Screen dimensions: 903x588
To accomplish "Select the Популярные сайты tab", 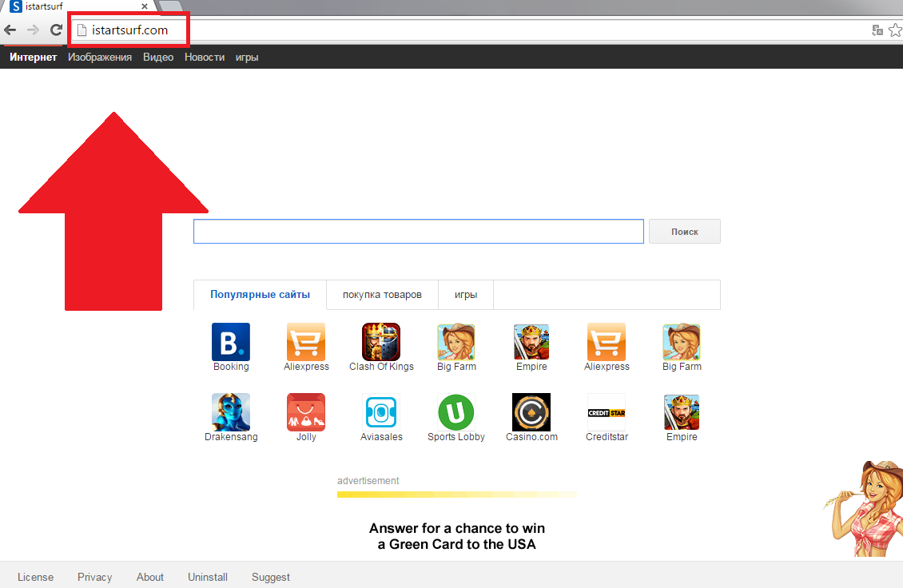I will [260, 294].
